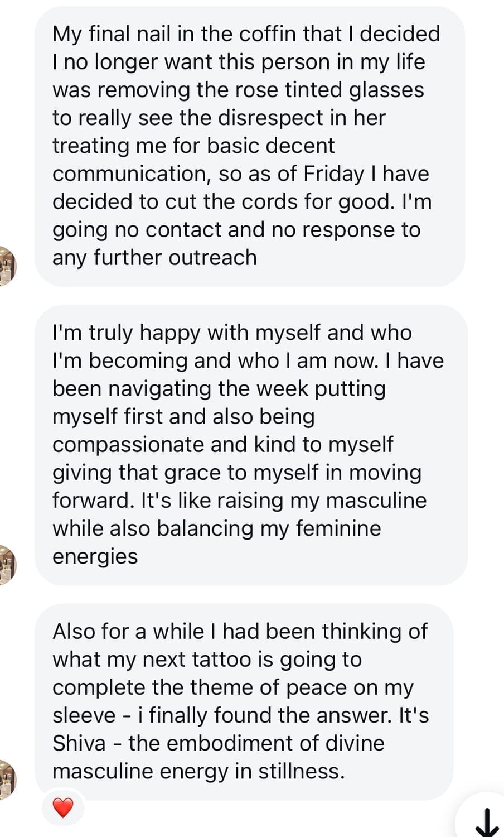Screen dimensions: 504x837
Task: Open sender avatar beside the Shiva tattoo message
Action: 7,778
